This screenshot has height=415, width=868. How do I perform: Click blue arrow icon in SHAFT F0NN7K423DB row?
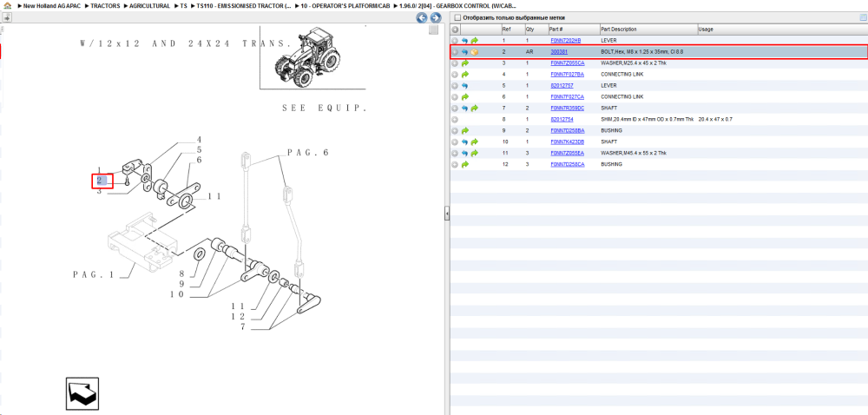[465, 142]
